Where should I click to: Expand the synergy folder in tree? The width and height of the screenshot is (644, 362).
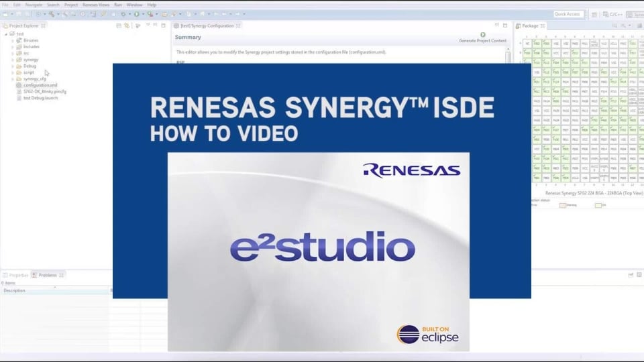click(x=12, y=60)
